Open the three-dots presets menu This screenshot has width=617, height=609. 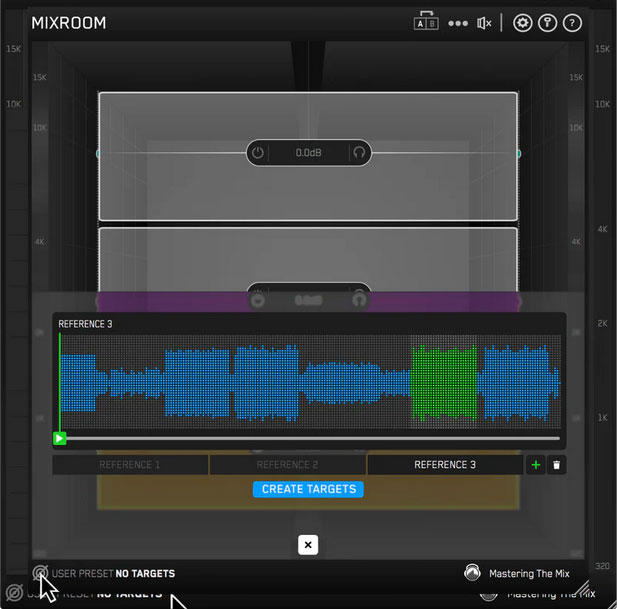[x=458, y=24]
